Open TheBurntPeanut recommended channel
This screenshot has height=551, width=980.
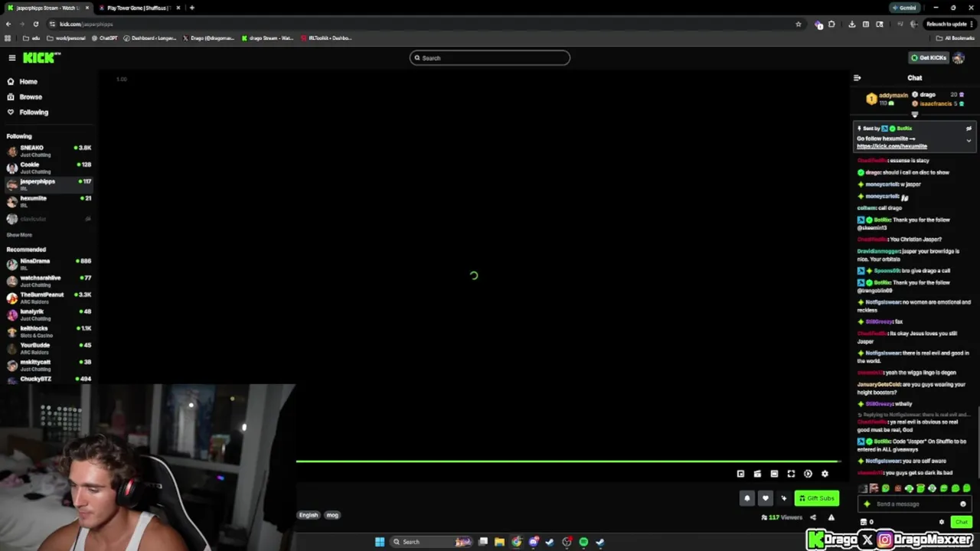(x=49, y=298)
